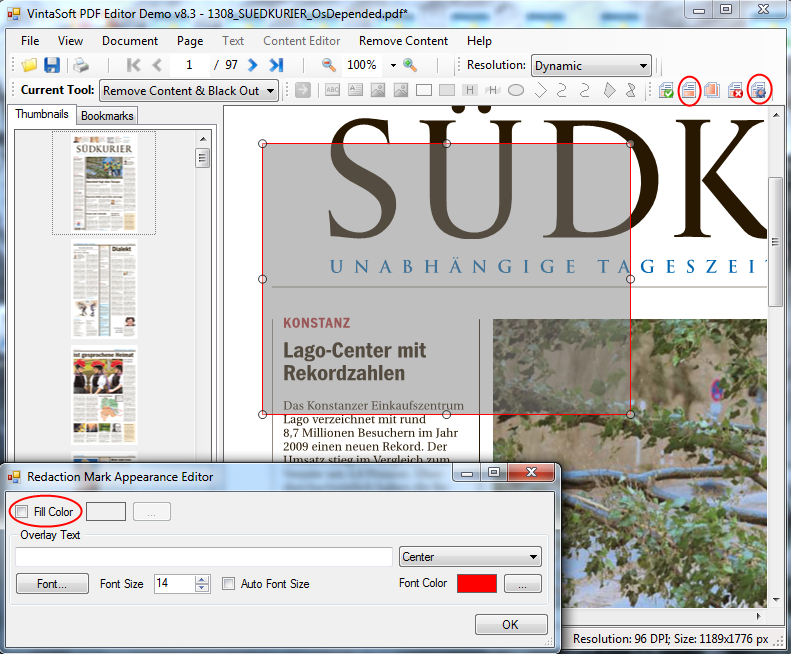Open the Page menu
The width and height of the screenshot is (791, 654).
(x=190, y=41)
